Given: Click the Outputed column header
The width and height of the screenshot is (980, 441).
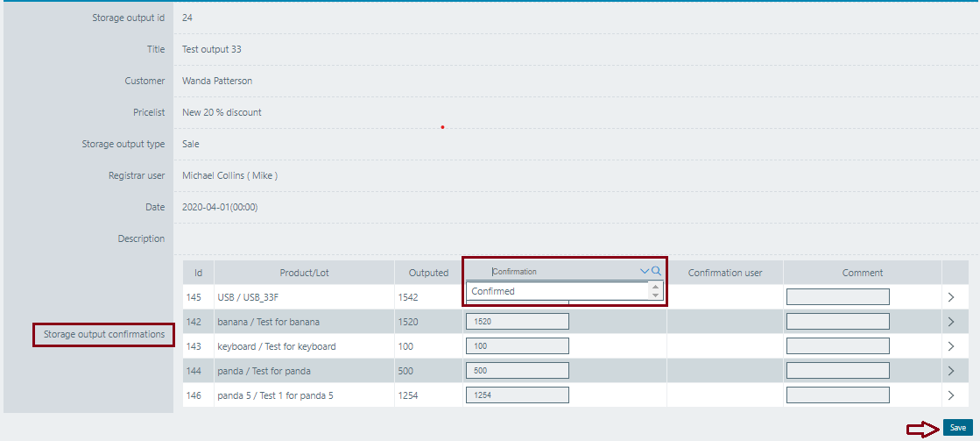Looking at the screenshot, I should coord(427,273).
